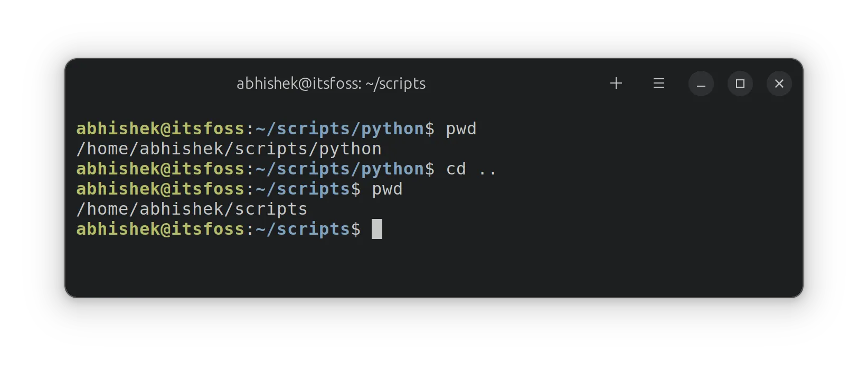Click the minimize window icon

[701, 84]
